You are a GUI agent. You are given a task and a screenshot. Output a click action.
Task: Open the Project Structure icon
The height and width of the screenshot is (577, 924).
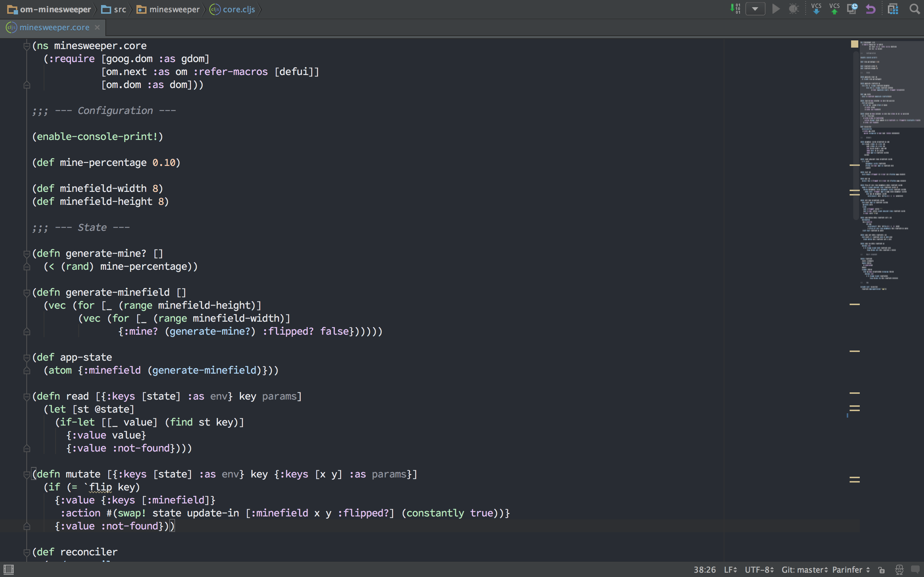893,8
